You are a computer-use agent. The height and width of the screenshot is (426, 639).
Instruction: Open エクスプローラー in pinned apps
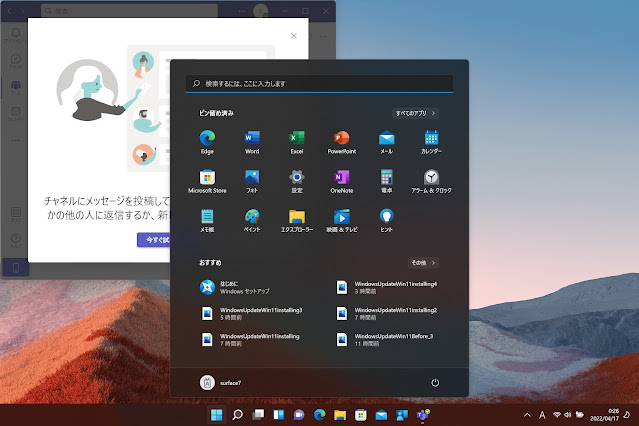pyautogui.click(x=297, y=221)
